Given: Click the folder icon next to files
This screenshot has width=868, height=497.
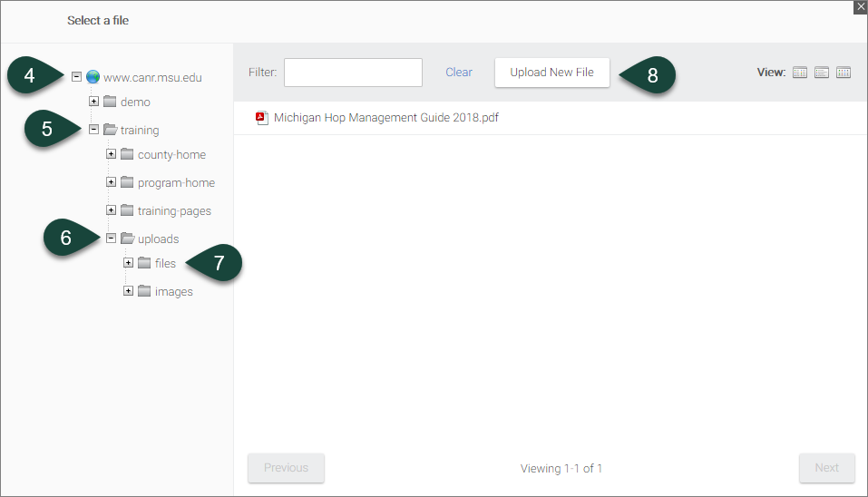Looking at the screenshot, I should 144,263.
